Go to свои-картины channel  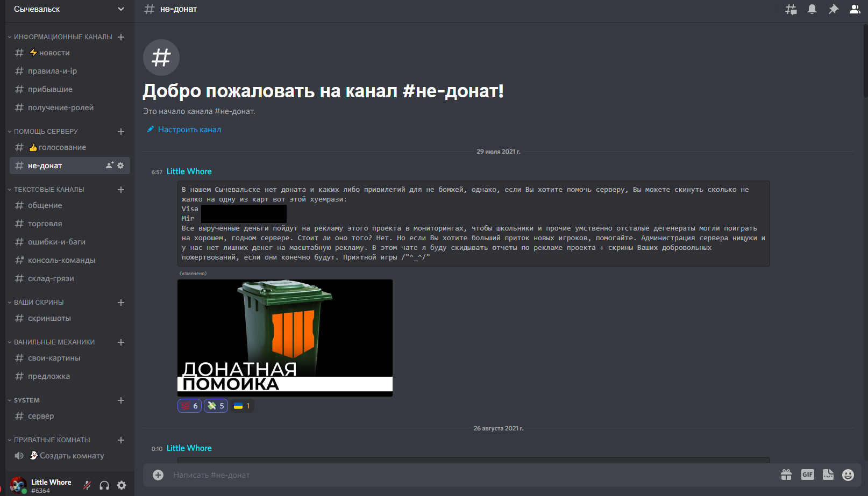click(x=70, y=358)
